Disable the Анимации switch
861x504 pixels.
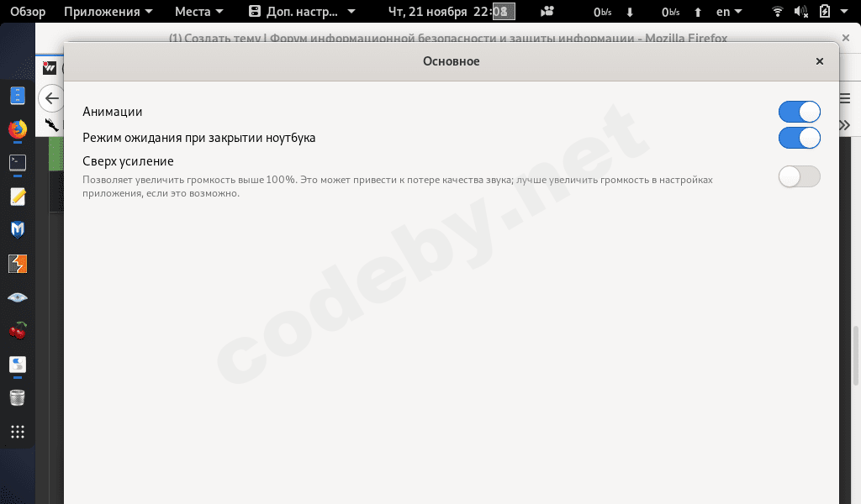coord(799,111)
